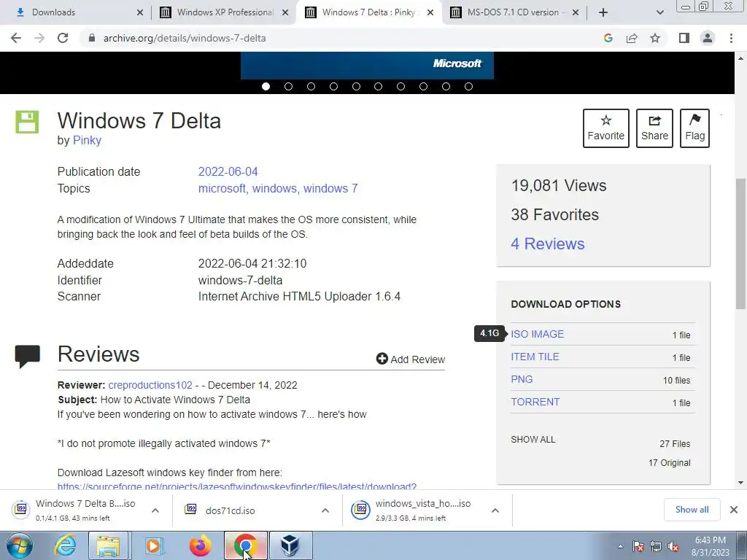View site info lock icon

pyautogui.click(x=92, y=38)
